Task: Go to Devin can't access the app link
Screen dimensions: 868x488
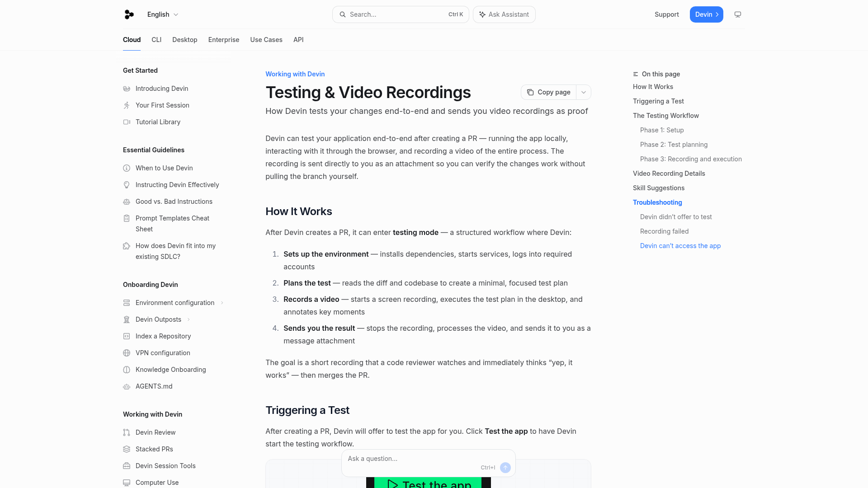Action: click(x=680, y=246)
